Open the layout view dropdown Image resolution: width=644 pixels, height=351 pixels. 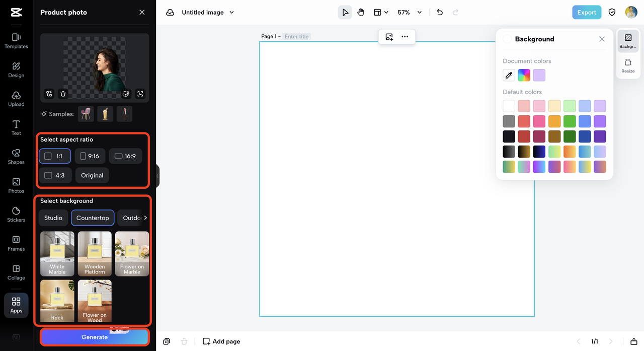[x=381, y=12]
